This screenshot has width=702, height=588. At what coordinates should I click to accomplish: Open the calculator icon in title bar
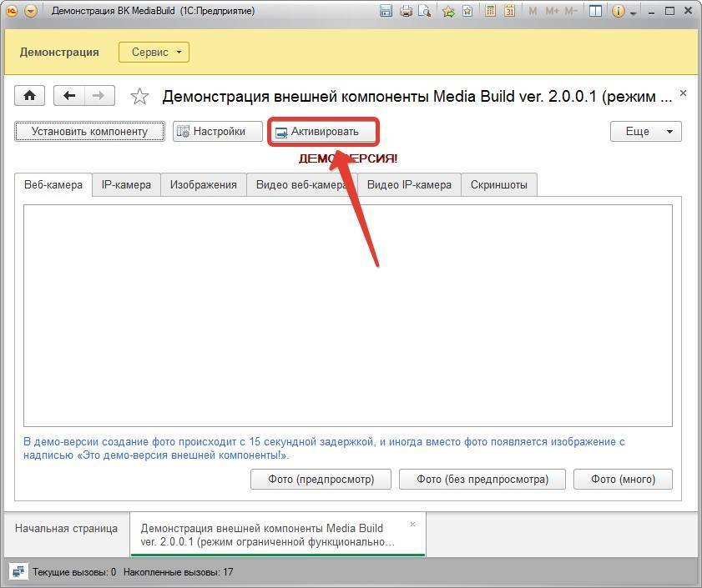489,12
